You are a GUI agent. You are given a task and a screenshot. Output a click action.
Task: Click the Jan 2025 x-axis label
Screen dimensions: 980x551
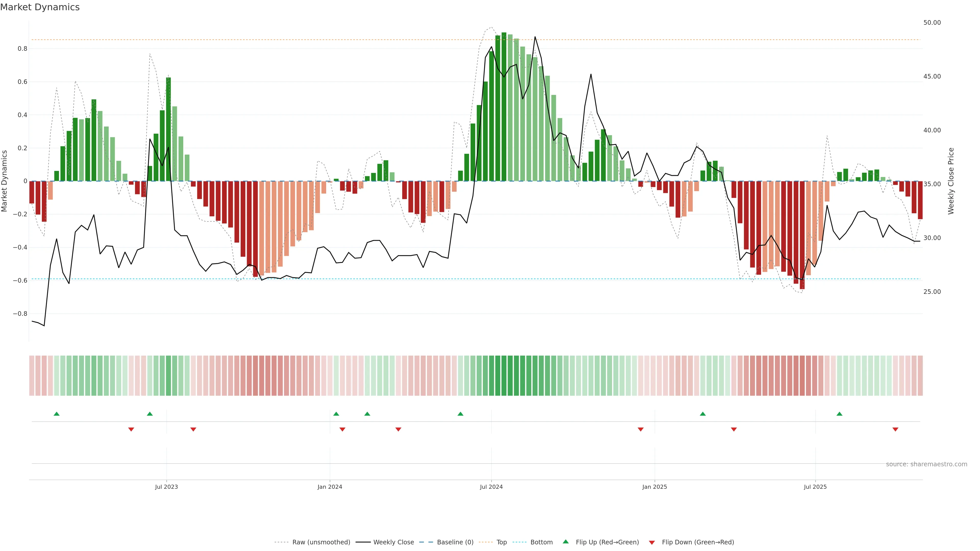coord(654,487)
